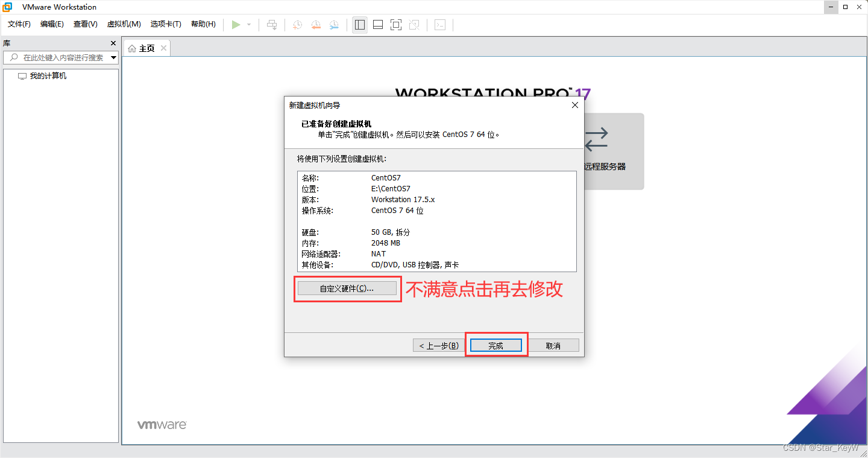Open the snapshot manager icon

[x=334, y=25]
